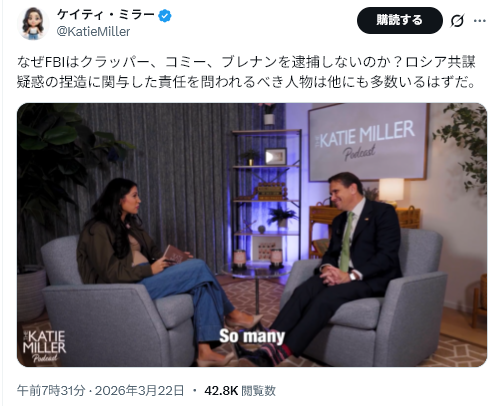Click the 42.8K 閲覧数 view count
501x406 pixels.
[x=240, y=390]
